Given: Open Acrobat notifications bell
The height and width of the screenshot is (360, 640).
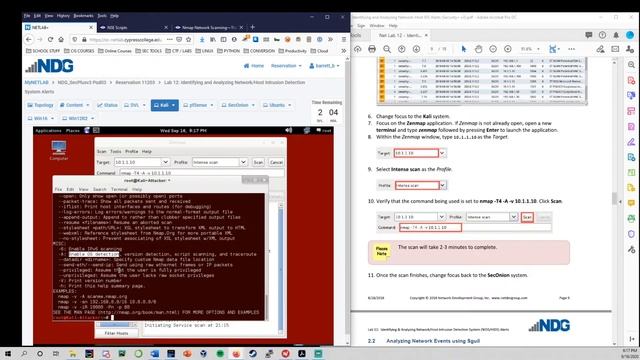Looking at the screenshot, I should (616, 35).
